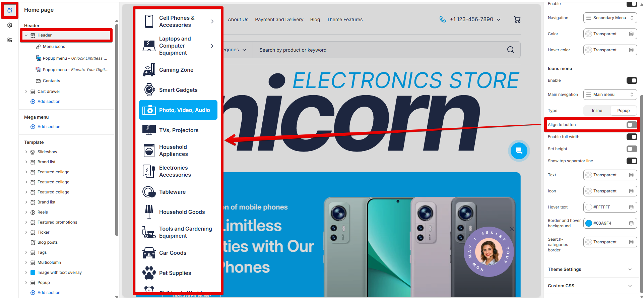Enable the Align to button toggle
This screenshot has width=644, height=298.
click(632, 125)
